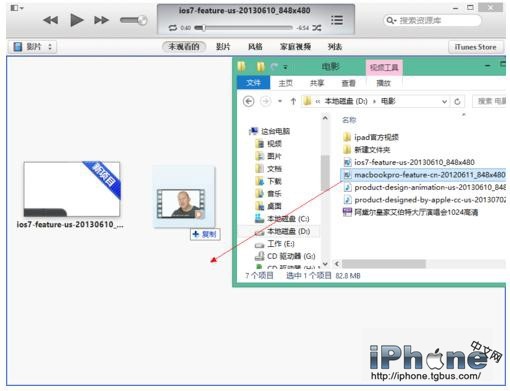Open the Up Next list icon
Viewport: 510px width, 391px height.
337,20
